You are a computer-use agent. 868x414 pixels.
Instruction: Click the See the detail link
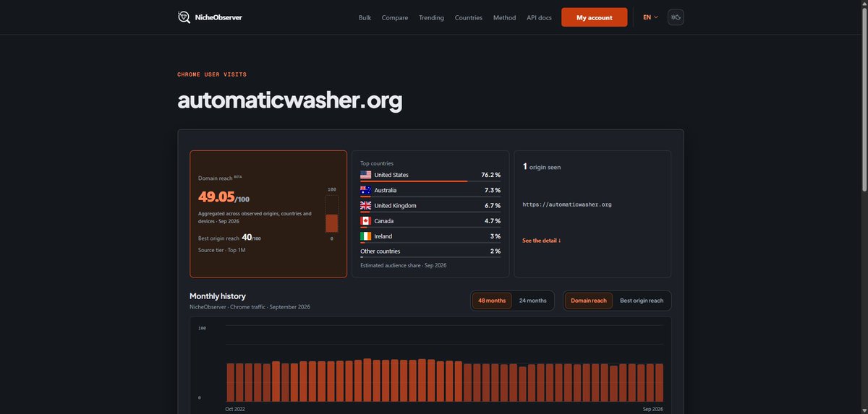point(541,240)
